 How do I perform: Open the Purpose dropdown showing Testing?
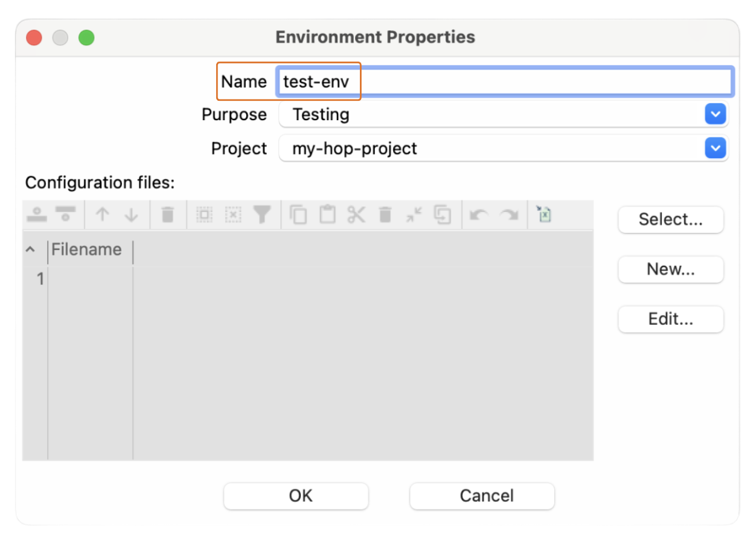coord(504,114)
